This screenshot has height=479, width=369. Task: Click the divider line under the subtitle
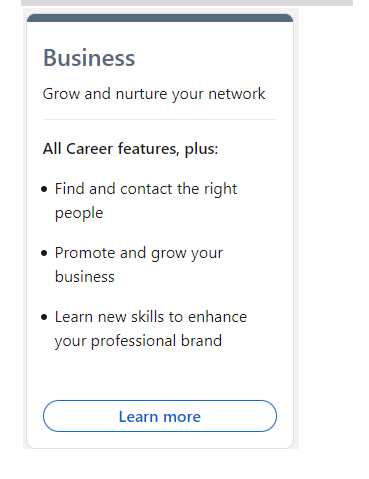tap(160, 119)
